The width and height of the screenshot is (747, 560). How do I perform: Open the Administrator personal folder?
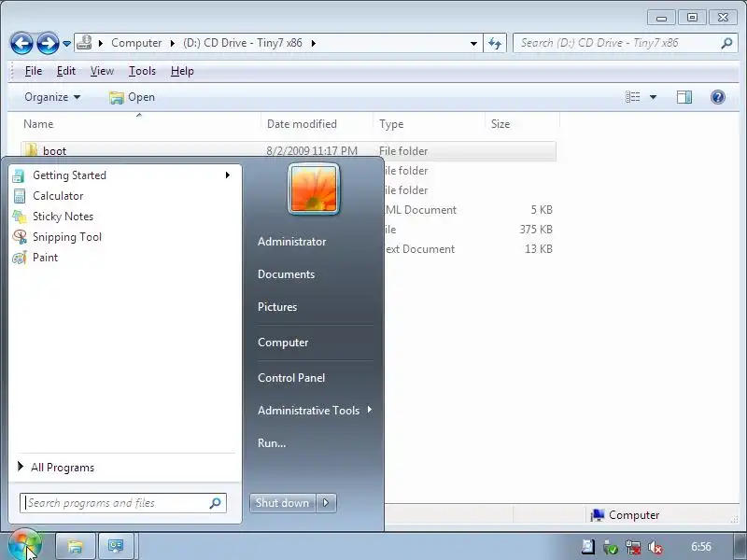tap(291, 242)
